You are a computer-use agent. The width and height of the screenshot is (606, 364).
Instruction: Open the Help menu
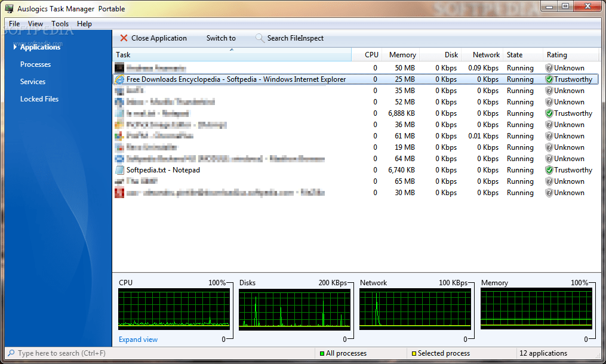click(x=84, y=24)
